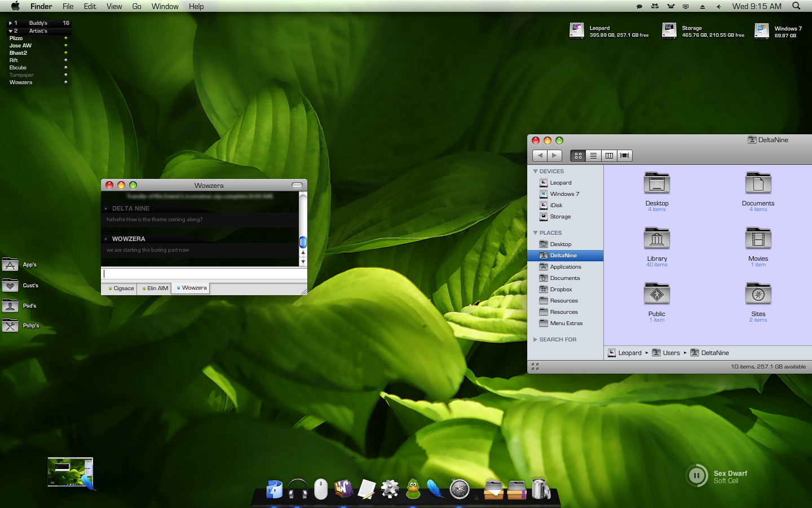The height and width of the screenshot is (508, 812).
Task: Open the Pshp's tools folder on desktop
Action: (10, 326)
